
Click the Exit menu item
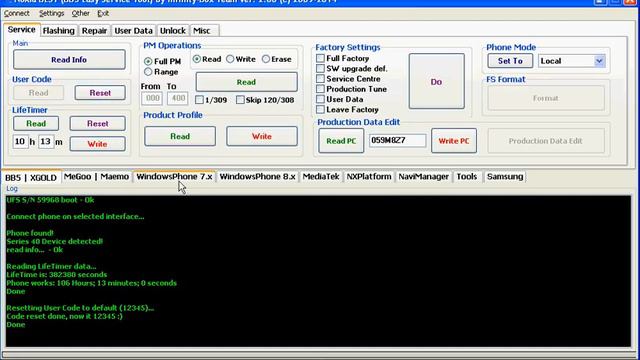(103, 13)
